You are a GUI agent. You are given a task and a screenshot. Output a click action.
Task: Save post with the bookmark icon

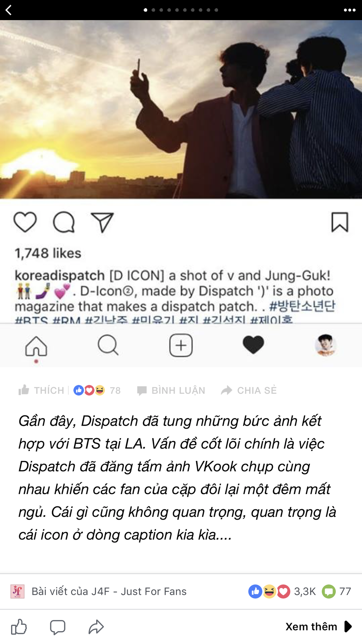coord(340,222)
